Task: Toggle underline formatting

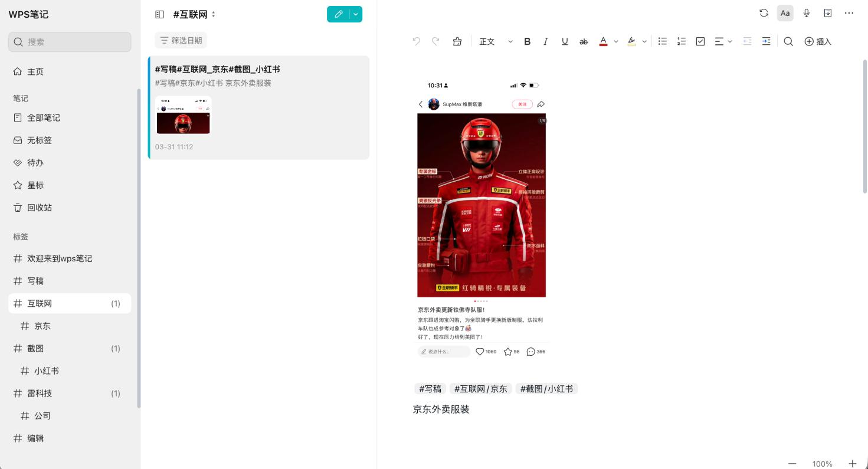Action: click(565, 41)
